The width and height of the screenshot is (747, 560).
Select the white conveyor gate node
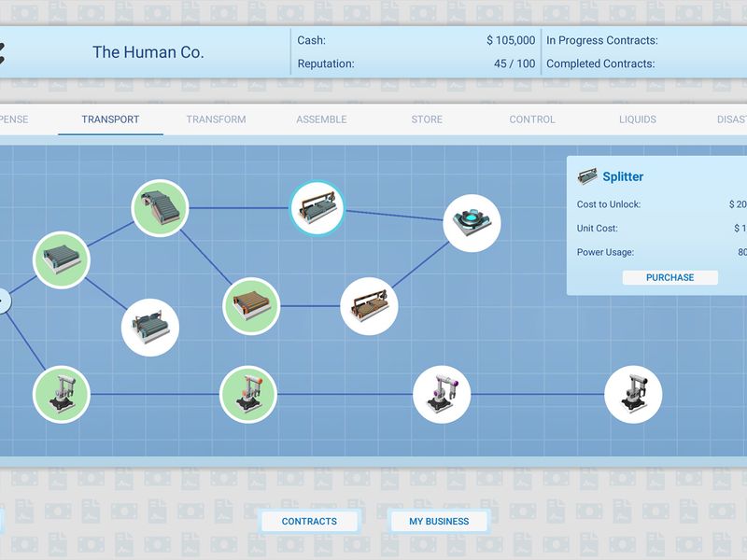coord(150,328)
